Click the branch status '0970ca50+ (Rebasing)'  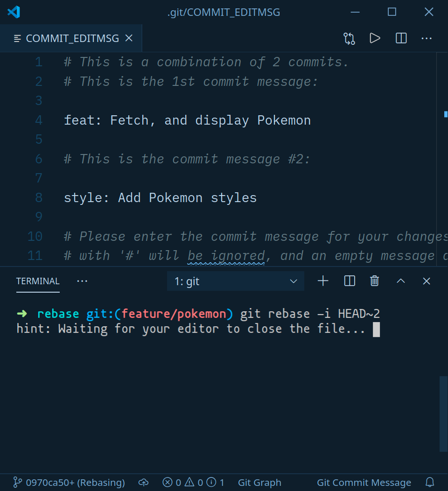(x=69, y=483)
